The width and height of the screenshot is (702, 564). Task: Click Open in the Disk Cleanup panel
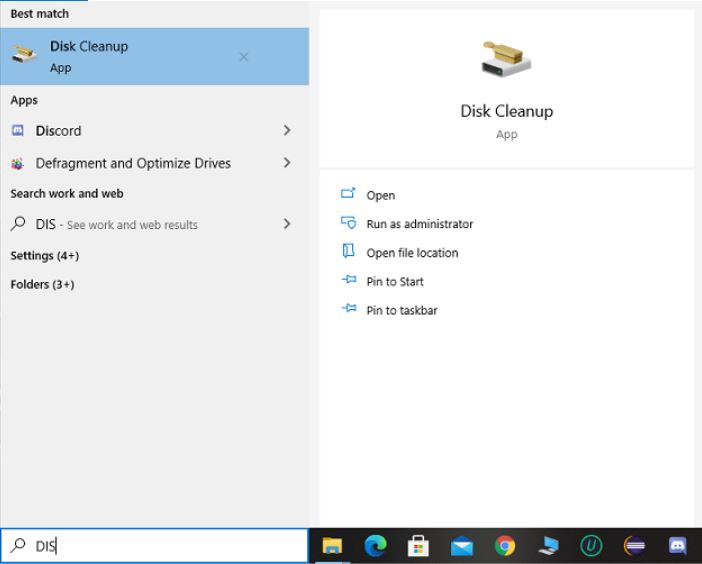click(381, 195)
